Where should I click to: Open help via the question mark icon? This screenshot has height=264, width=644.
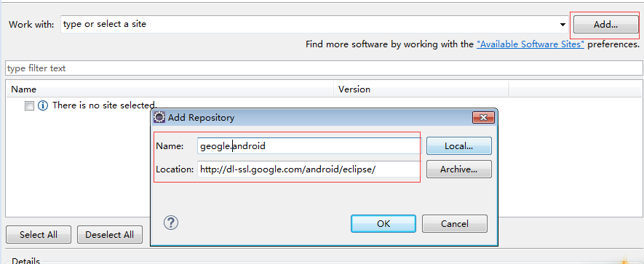pyautogui.click(x=171, y=223)
